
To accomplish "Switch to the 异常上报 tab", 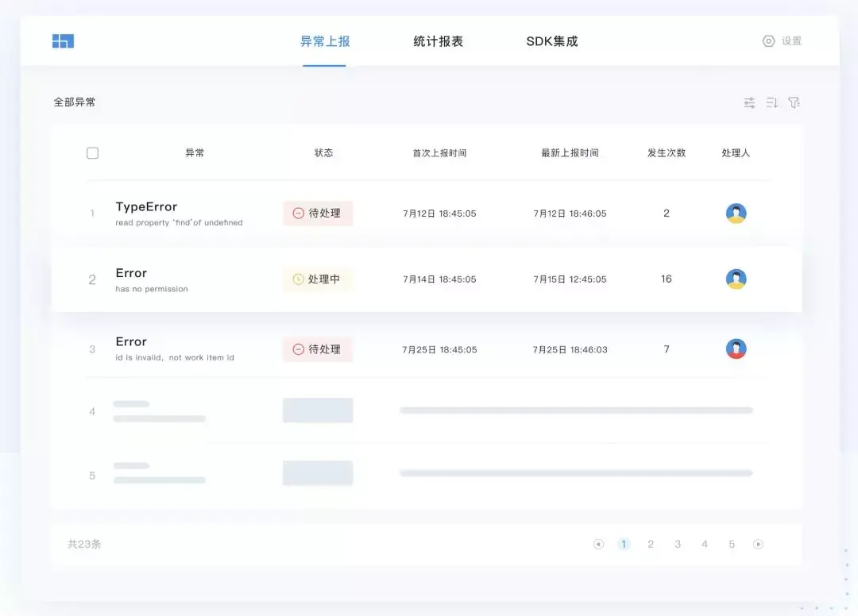I will click(324, 41).
